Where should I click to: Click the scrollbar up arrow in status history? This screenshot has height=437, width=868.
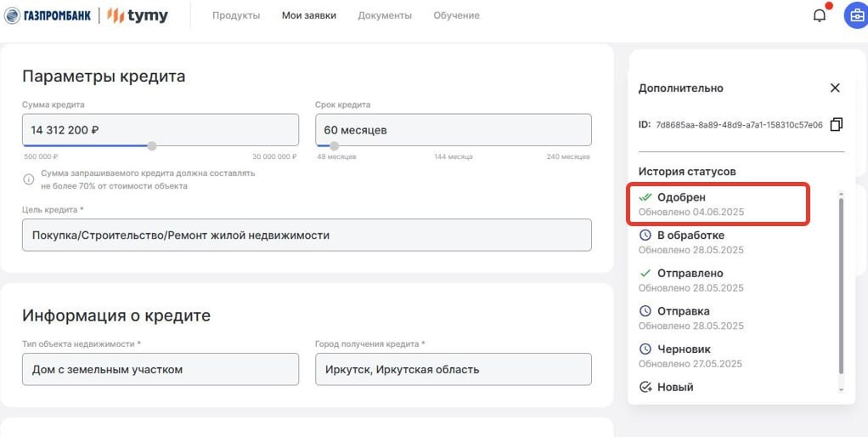(842, 193)
